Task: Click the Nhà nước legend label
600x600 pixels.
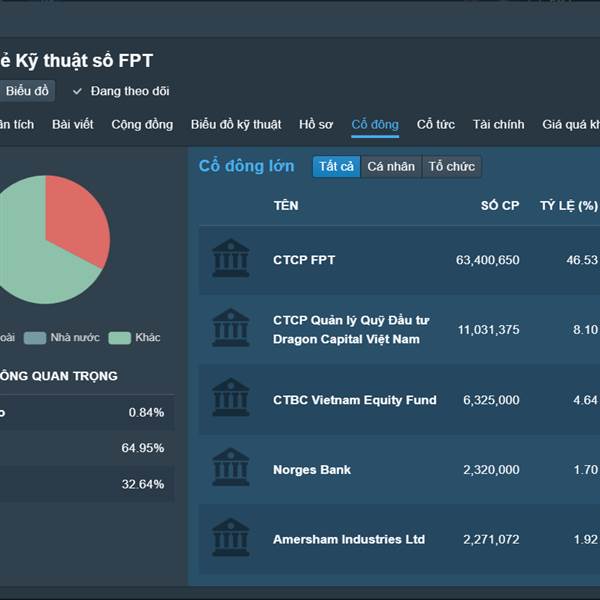Action: (75, 338)
